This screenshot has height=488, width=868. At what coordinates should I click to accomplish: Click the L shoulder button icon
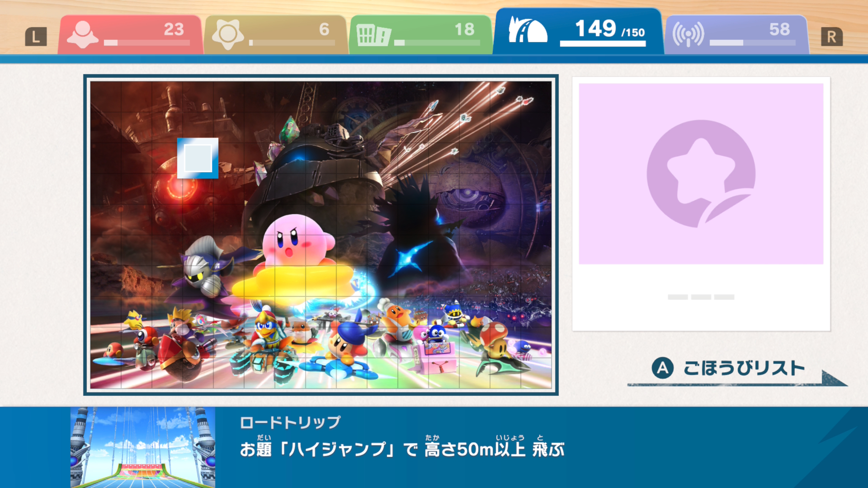(x=36, y=37)
